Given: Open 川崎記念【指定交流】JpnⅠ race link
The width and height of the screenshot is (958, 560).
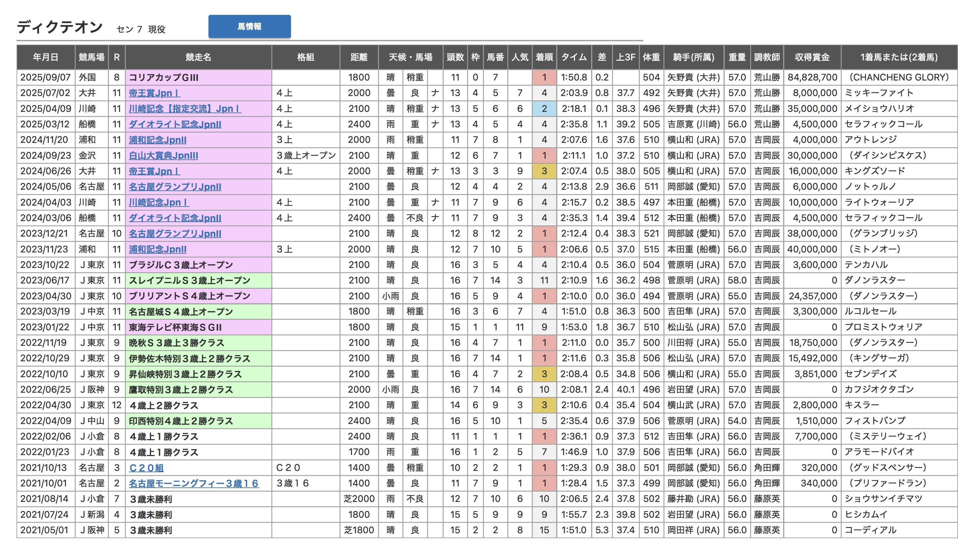Looking at the screenshot, I should [x=185, y=109].
